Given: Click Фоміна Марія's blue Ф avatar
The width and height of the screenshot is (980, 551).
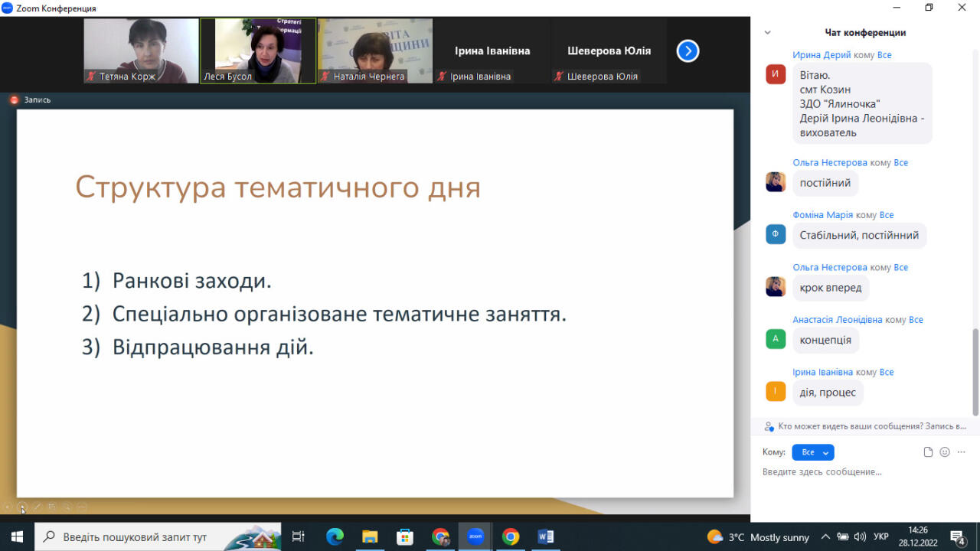Looking at the screenshot, I should (776, 234).
